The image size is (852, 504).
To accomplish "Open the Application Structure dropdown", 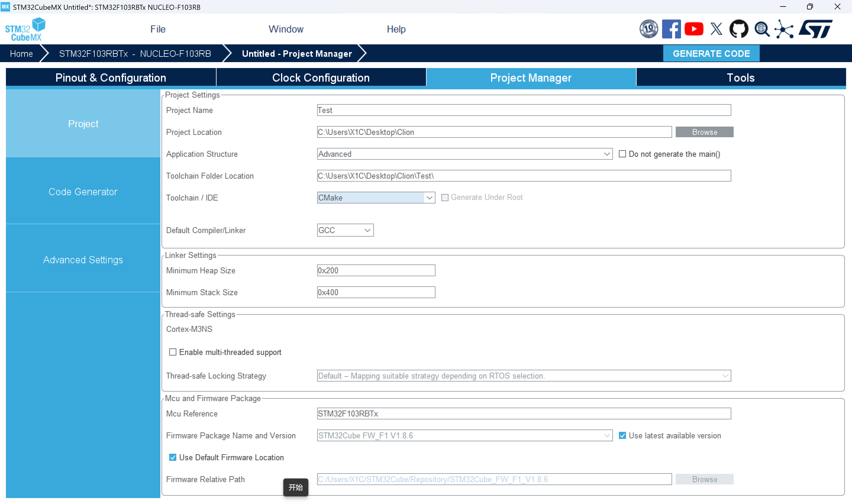I will pos(464,154).
